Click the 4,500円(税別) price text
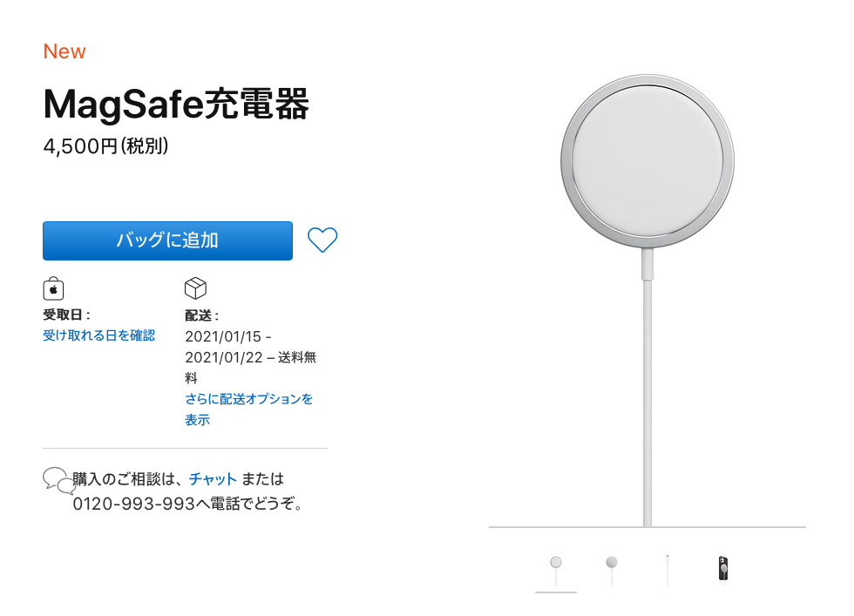Image resolution: width=854 pixels, height=616 pixels. point(106,146)
